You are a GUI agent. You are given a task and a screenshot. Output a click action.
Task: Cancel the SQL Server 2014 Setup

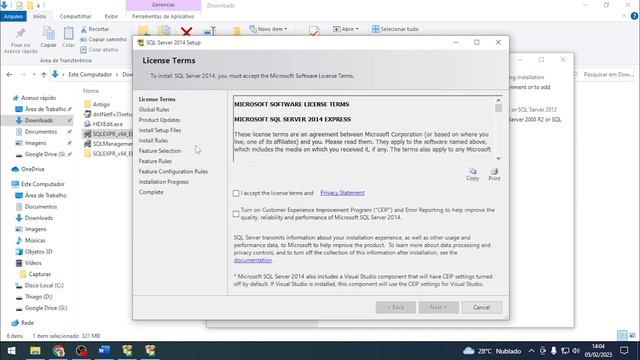pos(482,307)
